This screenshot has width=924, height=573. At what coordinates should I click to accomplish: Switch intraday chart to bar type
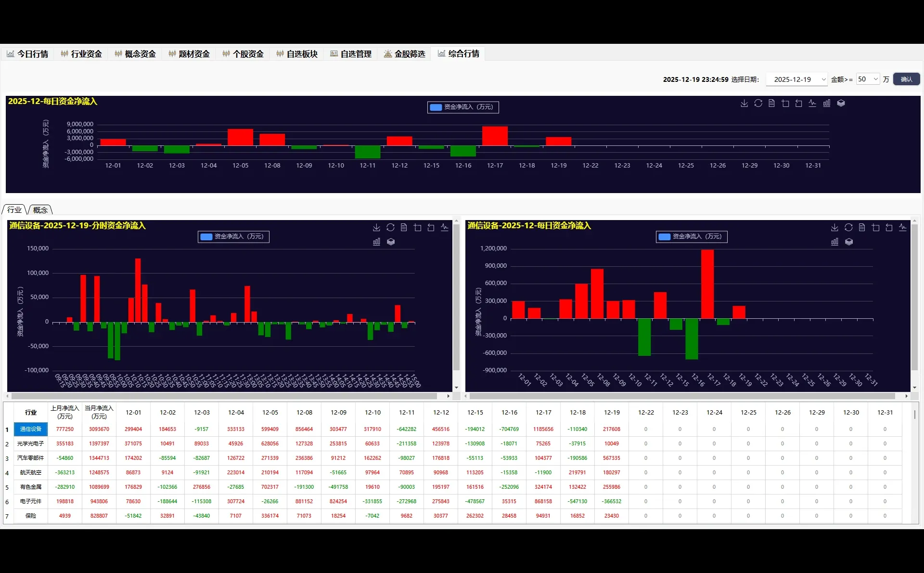point(376,242)
